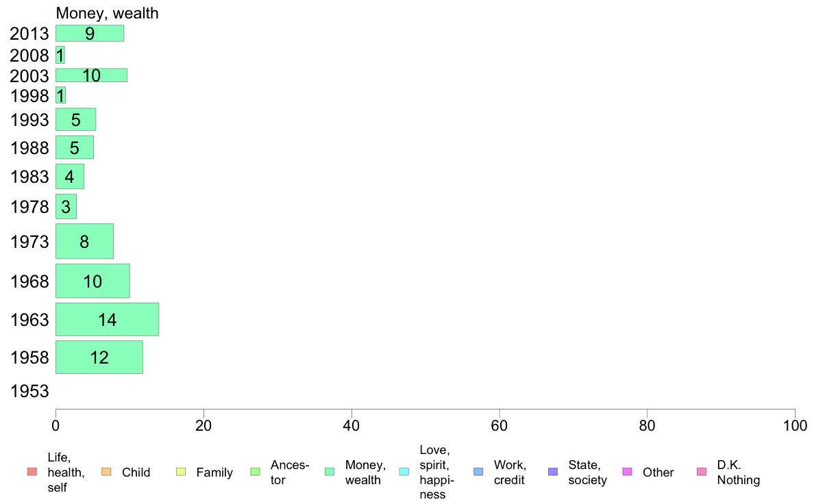The width and height of the screenshot is (814, 504).
Task: Select the 1958 bar labeled 12
Action: pyautogui.click(x=99, y=357)
